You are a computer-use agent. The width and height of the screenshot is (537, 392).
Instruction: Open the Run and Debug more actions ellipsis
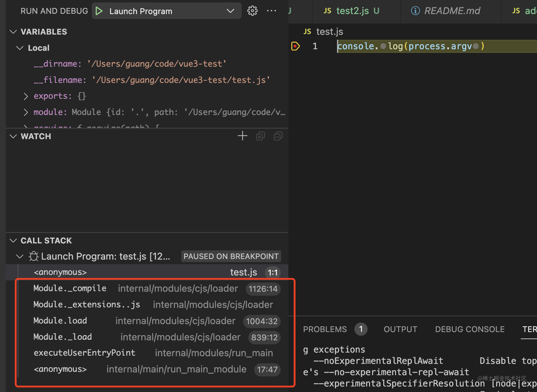tap(272, 11)
